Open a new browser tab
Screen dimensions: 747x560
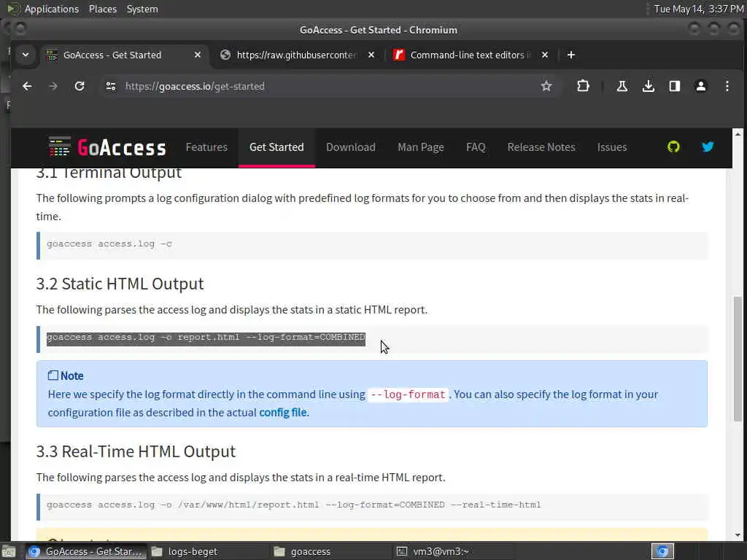click(570, 55)
